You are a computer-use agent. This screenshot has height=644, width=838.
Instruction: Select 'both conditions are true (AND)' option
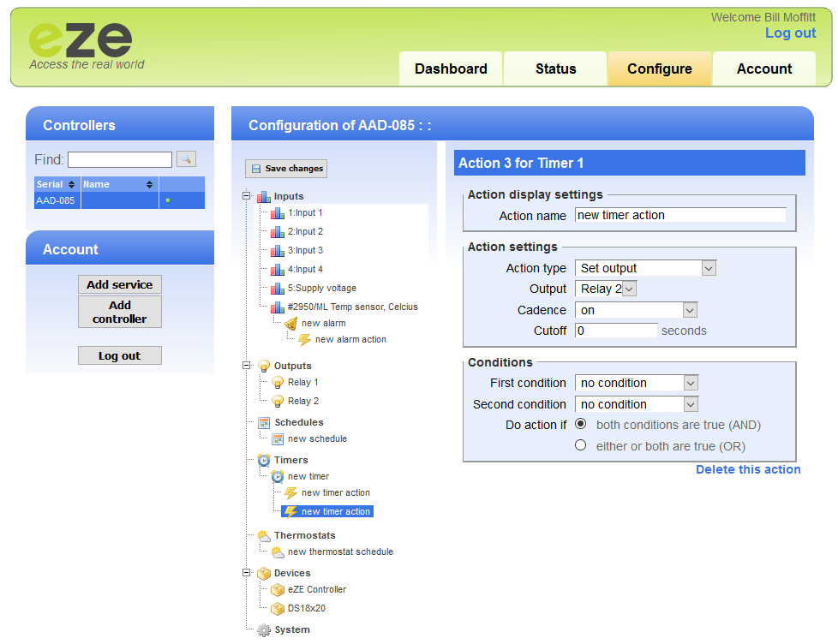pyautogui.click(x=581, y=425)
